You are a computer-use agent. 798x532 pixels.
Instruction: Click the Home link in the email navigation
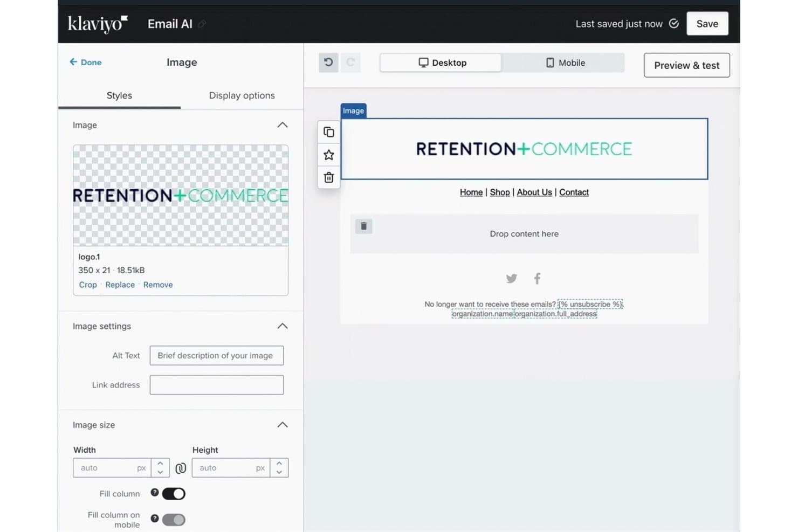coord(471,192)
